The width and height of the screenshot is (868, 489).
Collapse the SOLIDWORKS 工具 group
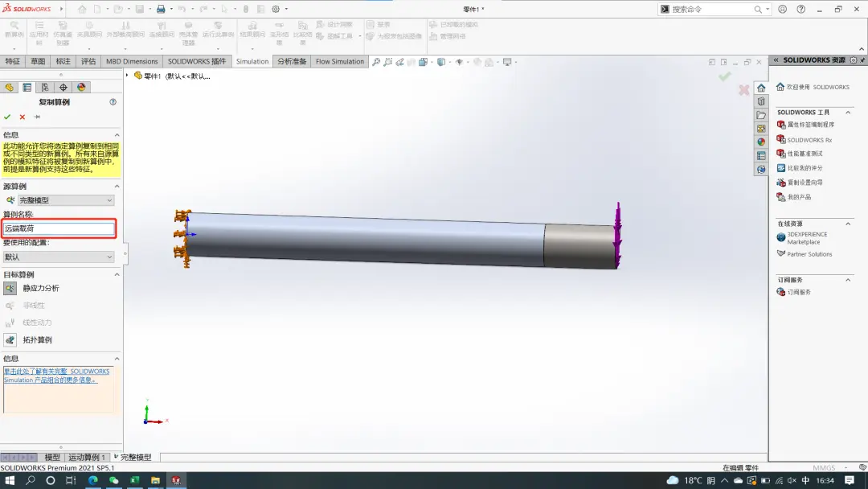coord(848,113)
